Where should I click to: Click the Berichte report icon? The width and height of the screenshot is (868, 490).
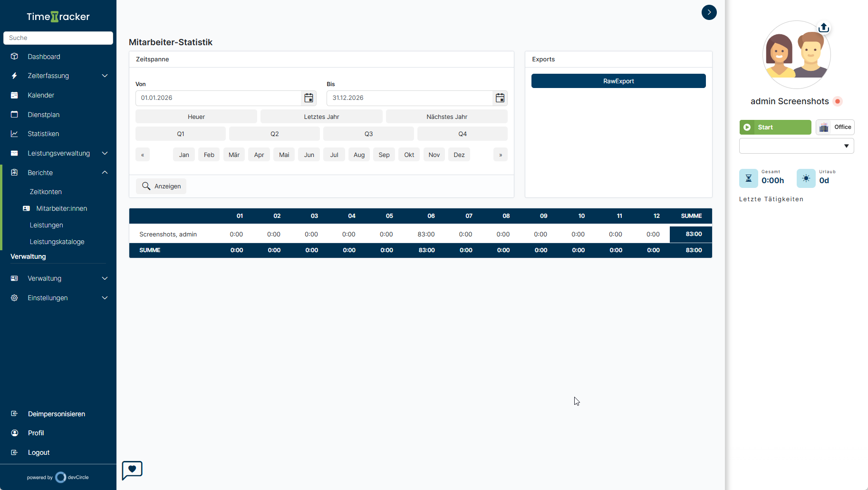coord(14,172)
